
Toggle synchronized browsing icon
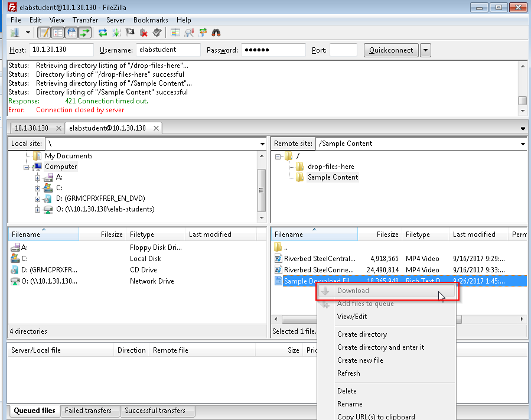(203, 33)
